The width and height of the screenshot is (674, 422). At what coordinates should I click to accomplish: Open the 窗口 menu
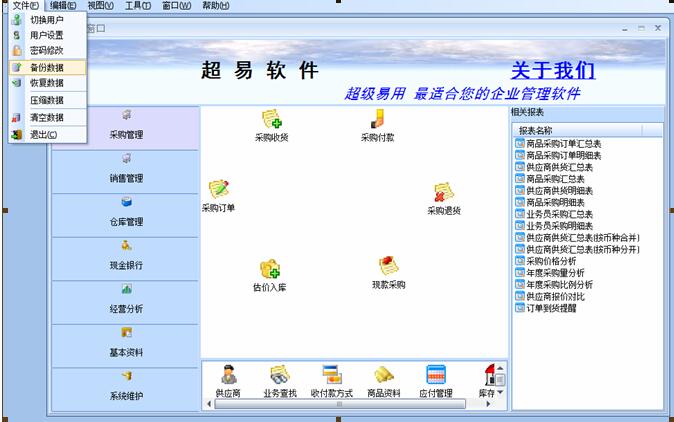click(177, 6)
